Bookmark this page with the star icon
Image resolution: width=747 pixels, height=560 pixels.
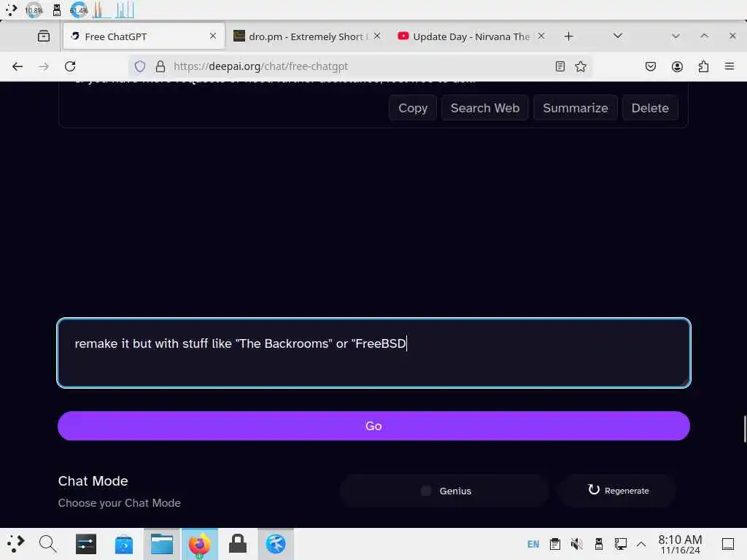tap(581, 66)
